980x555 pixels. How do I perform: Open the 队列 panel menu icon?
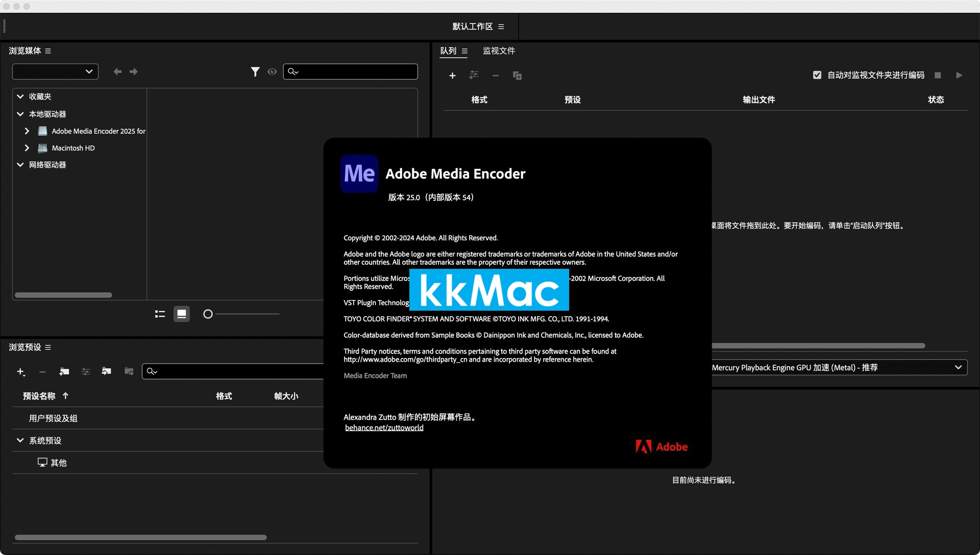coord(464,51)
